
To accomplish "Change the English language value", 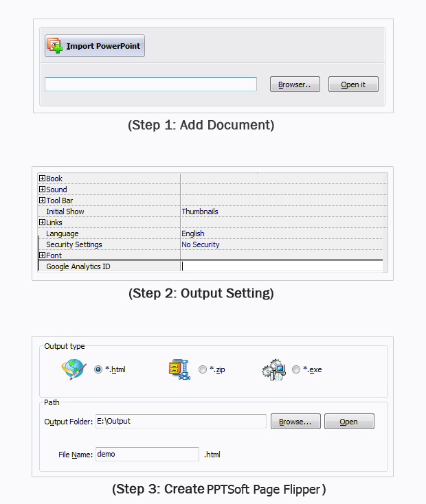I will tap(193, 233).
